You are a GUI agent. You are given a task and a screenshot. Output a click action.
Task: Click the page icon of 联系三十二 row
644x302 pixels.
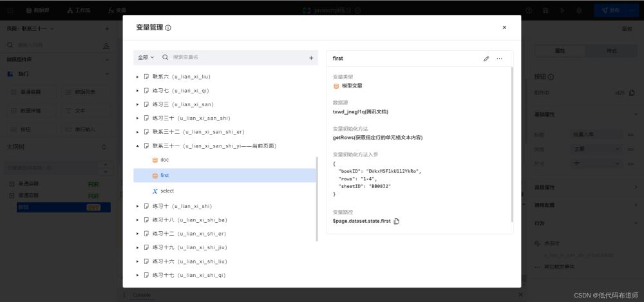point(146,132)
